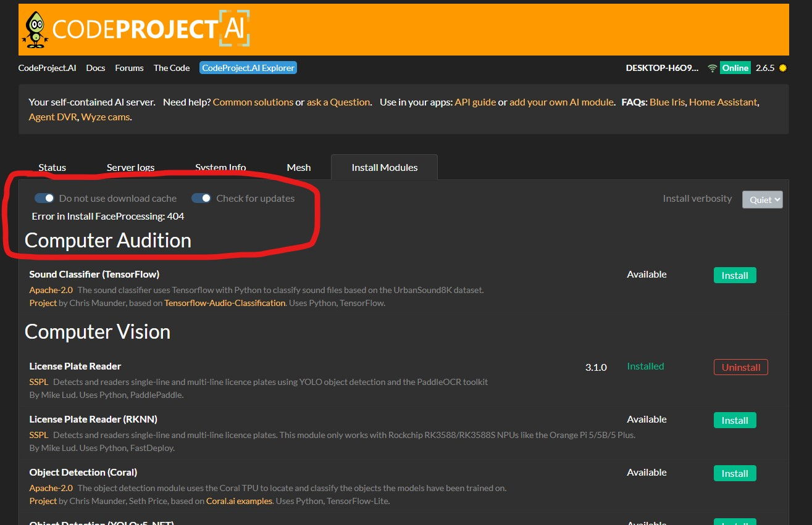Toggle the 'Check for updates' switch
The width and height of the screenshot is (812, 525).
tap(201, 198)
